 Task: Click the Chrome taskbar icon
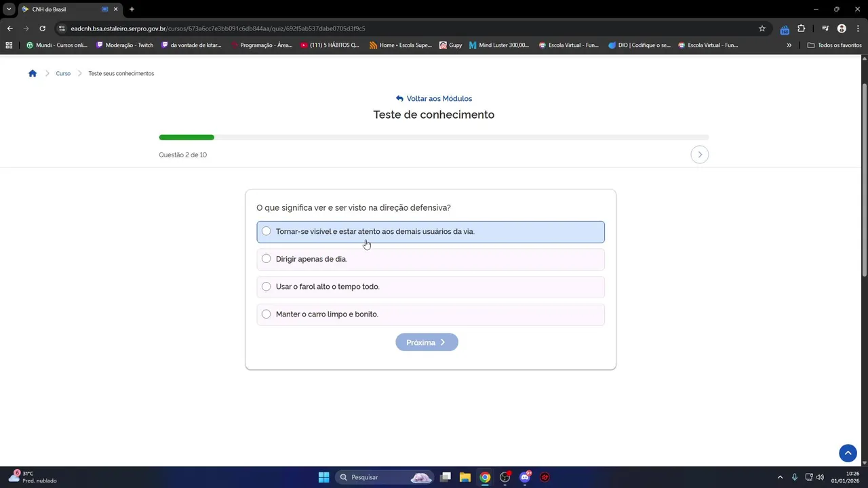(485, 477)
